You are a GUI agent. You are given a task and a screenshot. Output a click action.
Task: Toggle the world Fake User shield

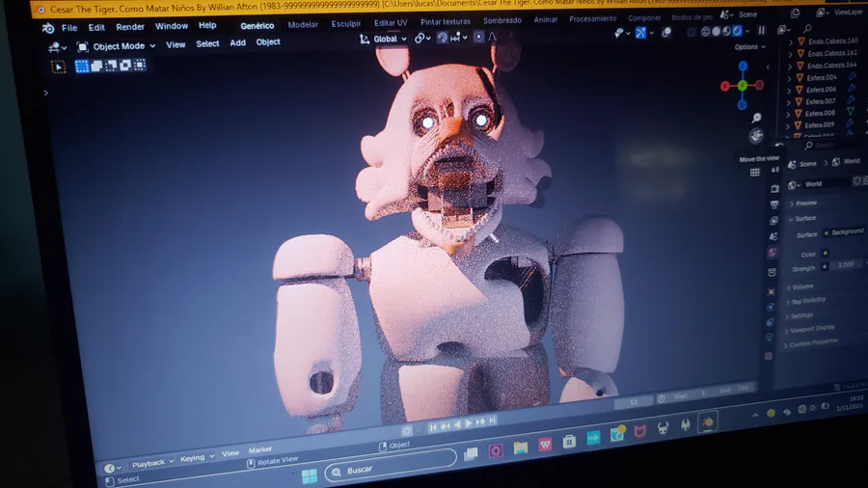pyautogui.click(x=857, y=180)
